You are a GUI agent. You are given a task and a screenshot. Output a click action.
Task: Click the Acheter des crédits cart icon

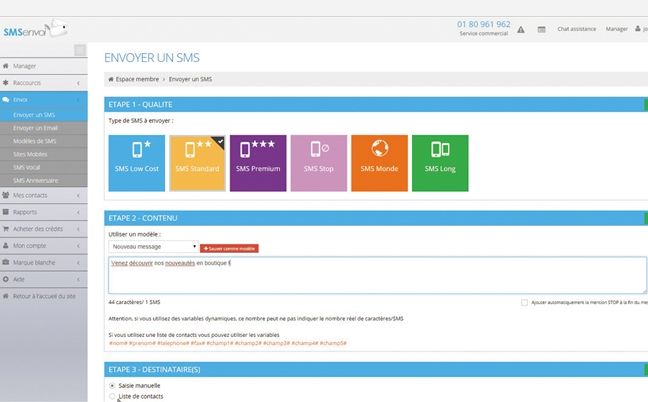coord(5,228)
